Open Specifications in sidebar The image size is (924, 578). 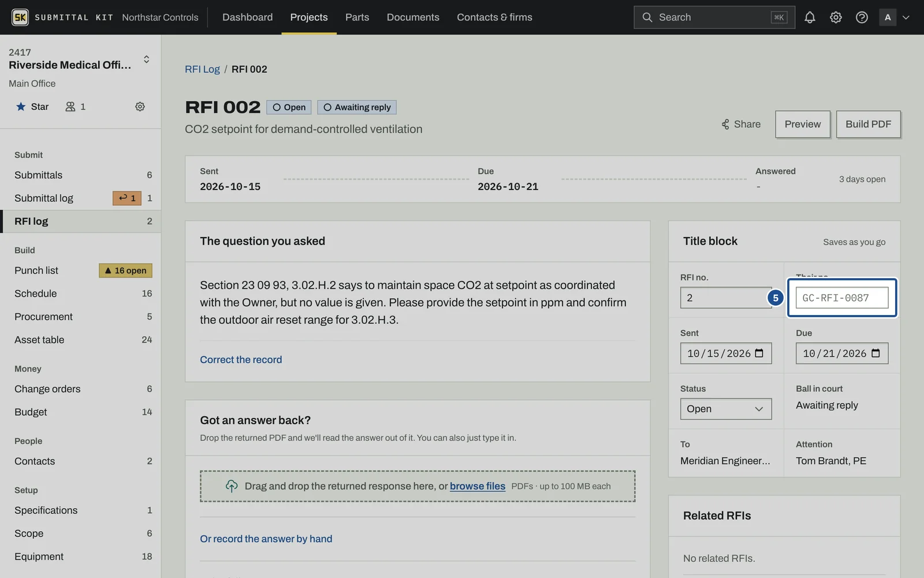81,510
